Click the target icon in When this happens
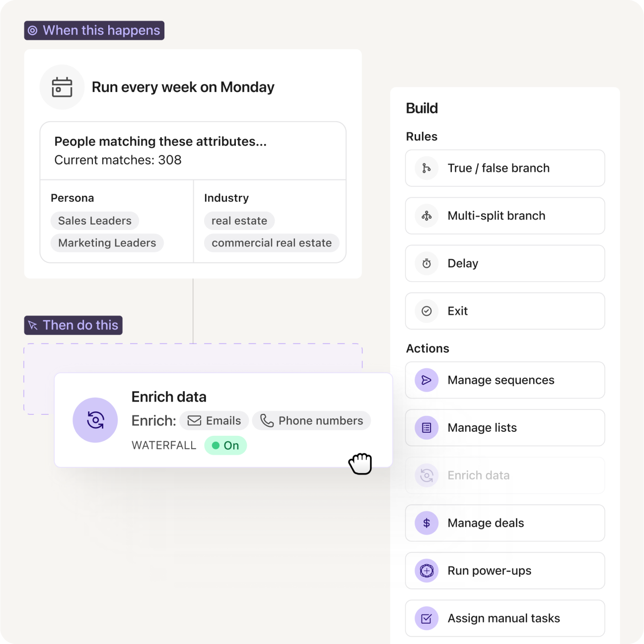The width and height of the screenshot is (644, 644). tap(33, 30)
